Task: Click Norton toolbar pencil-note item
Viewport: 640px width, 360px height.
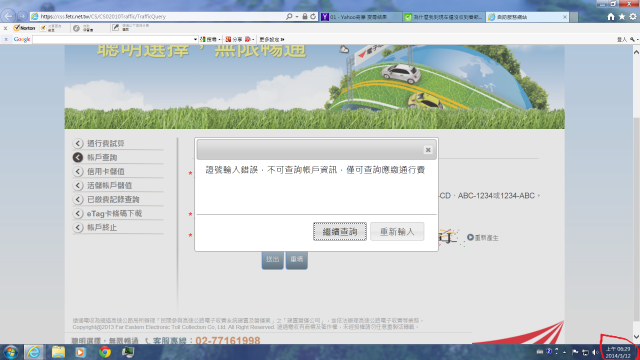Action: tap(130, 28)
